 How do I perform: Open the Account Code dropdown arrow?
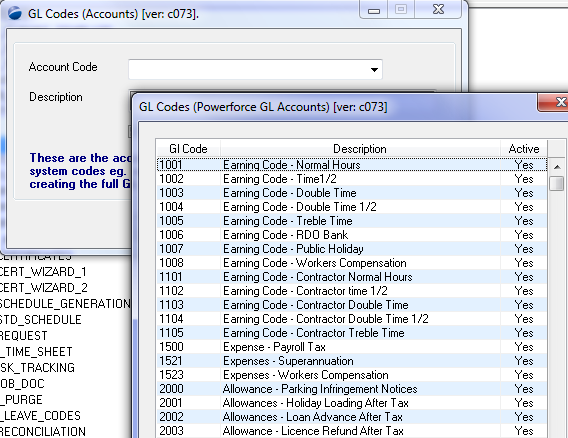(x=374, y=70)
